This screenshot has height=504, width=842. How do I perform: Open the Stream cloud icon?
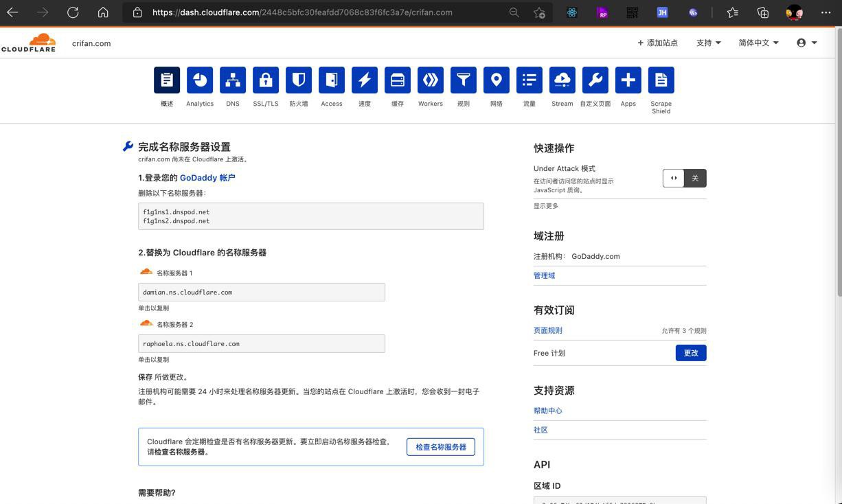pyautogui.click(x=562, y=80)
